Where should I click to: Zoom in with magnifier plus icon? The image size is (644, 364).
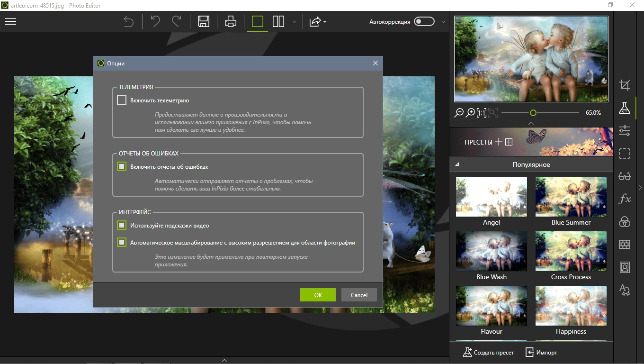[x=470, y=113]
